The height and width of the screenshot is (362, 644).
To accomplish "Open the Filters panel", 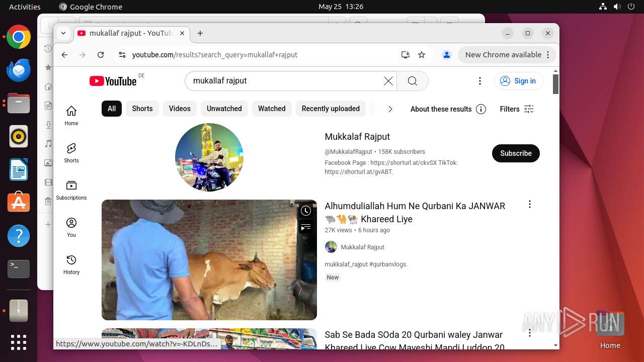I will coord(517,109).
